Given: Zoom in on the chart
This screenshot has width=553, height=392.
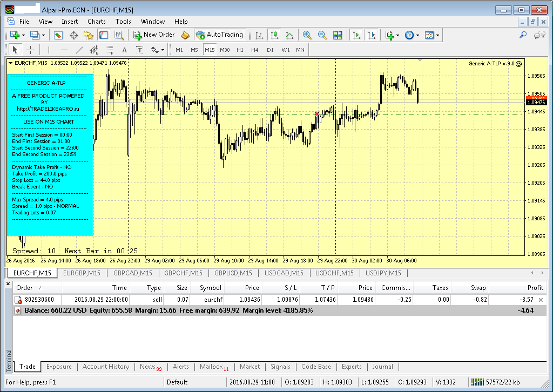Looking at the screenshot, I should tap(307, 35).
